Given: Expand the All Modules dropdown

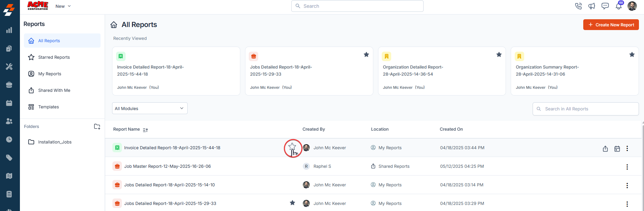Looking at the screenshot, I should click(150, 108).
